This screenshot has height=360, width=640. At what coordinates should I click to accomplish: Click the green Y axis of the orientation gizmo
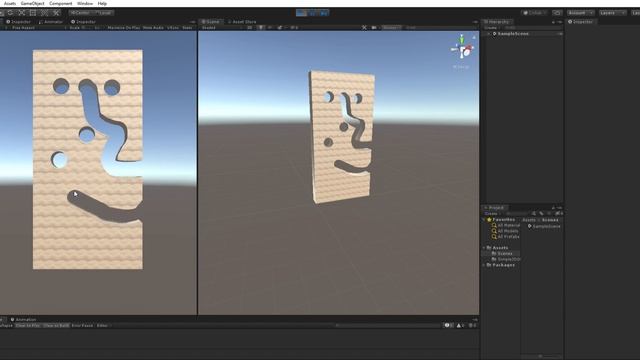(462, 39)
